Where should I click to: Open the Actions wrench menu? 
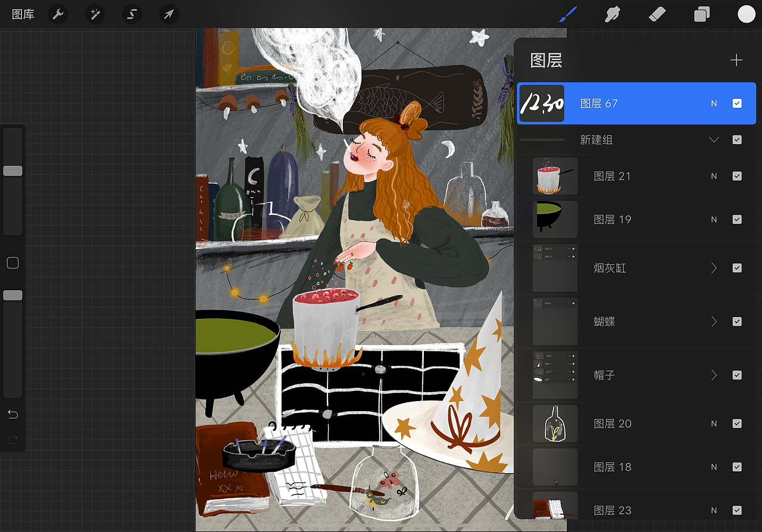pyautogui.click(x=58, y=14)
